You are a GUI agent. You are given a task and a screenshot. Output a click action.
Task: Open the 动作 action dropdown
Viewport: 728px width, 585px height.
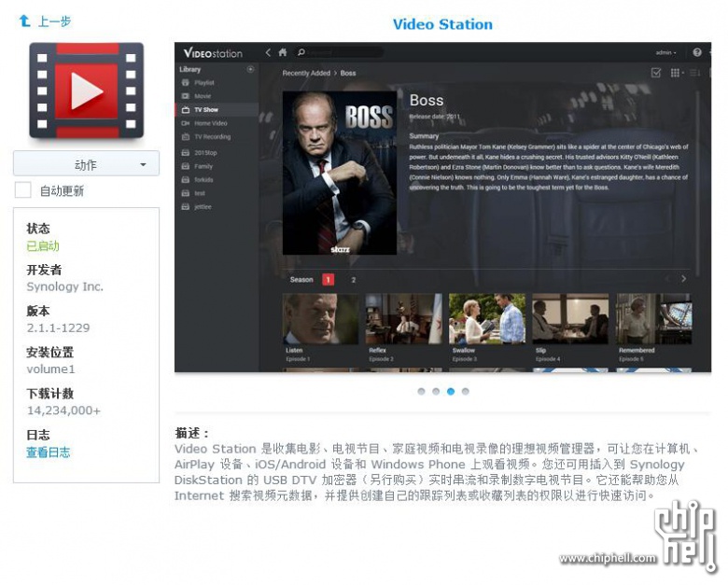tap(87, 164)
